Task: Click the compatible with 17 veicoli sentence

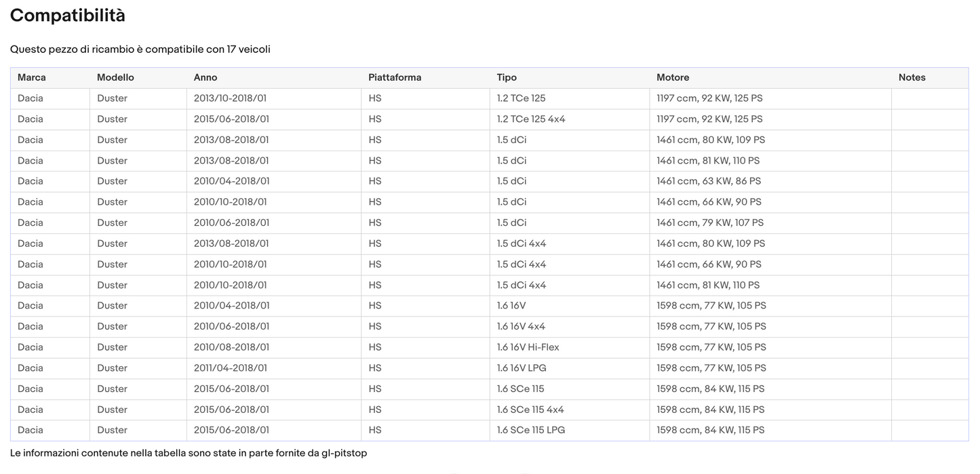Action: [x=140, y=50]
